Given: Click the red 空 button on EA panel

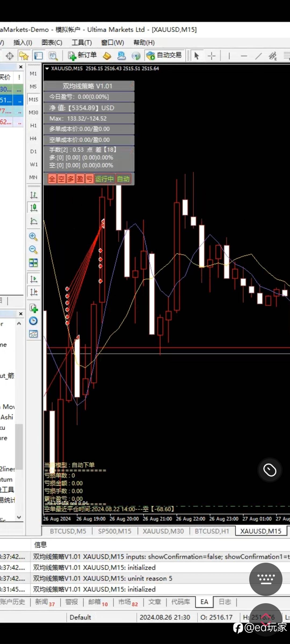Looking at the screenshot, I should click(x=61, y=179).
